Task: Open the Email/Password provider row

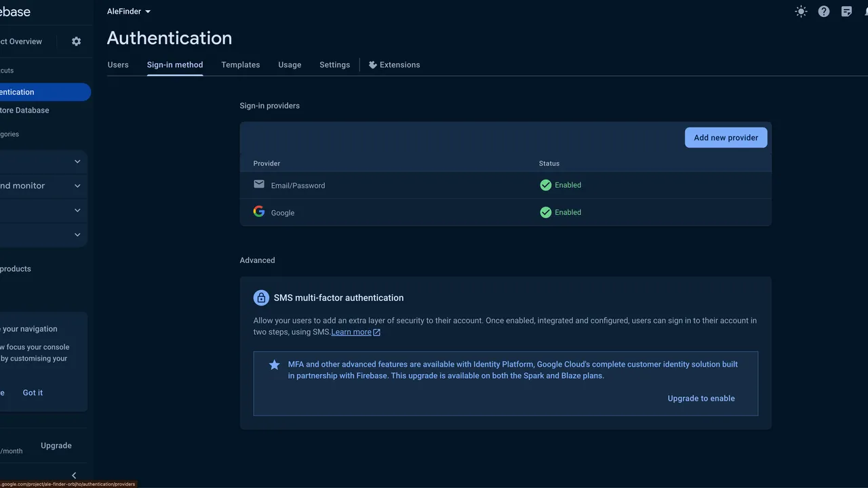Action: (x=505, y=185)
